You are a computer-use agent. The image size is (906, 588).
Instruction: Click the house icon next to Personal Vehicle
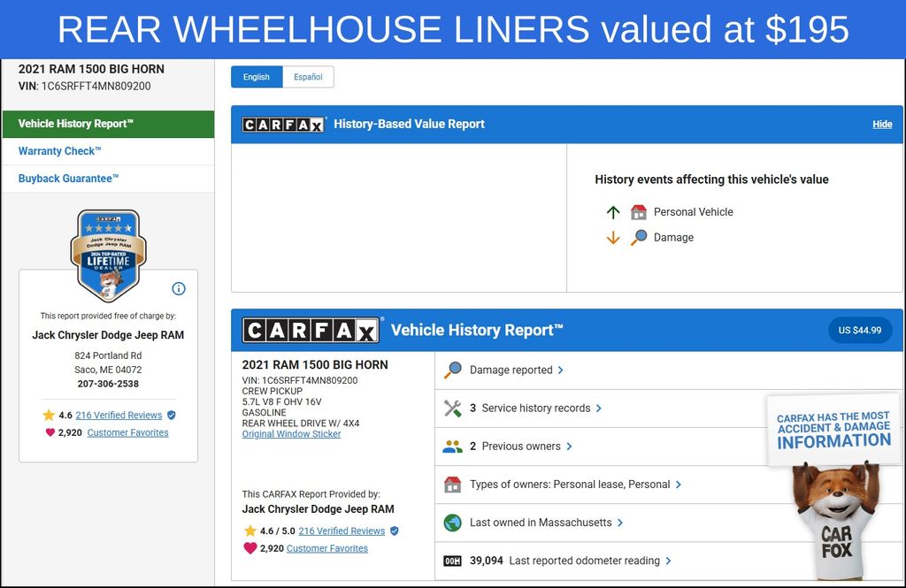[x=639, y=212]
